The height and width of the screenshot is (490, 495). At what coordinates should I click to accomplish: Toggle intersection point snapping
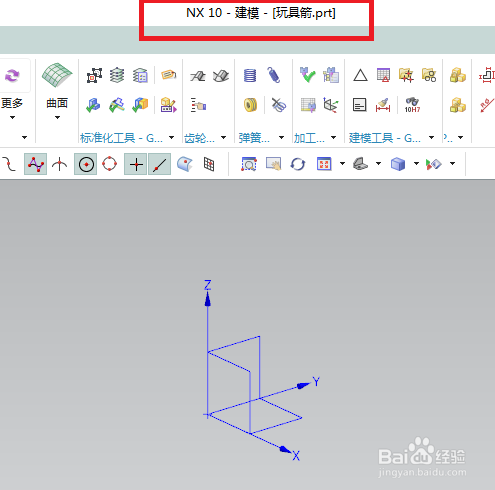[x=60, y=164]
